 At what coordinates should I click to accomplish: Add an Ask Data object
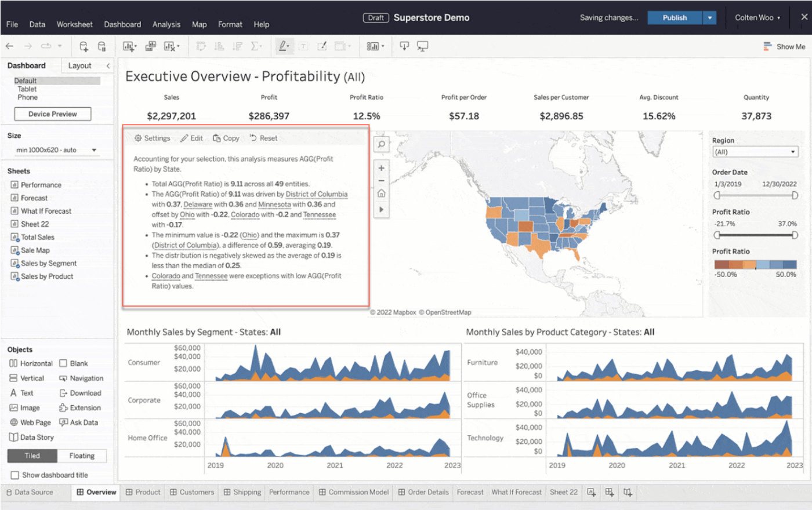point(78,422)
